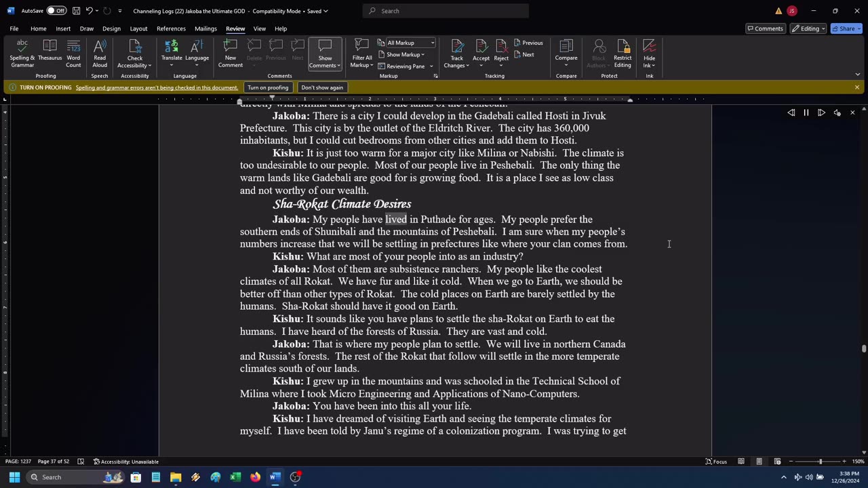Collapse the ribbon with the chevron
This screenshot has height=488, width=868.
857,74
